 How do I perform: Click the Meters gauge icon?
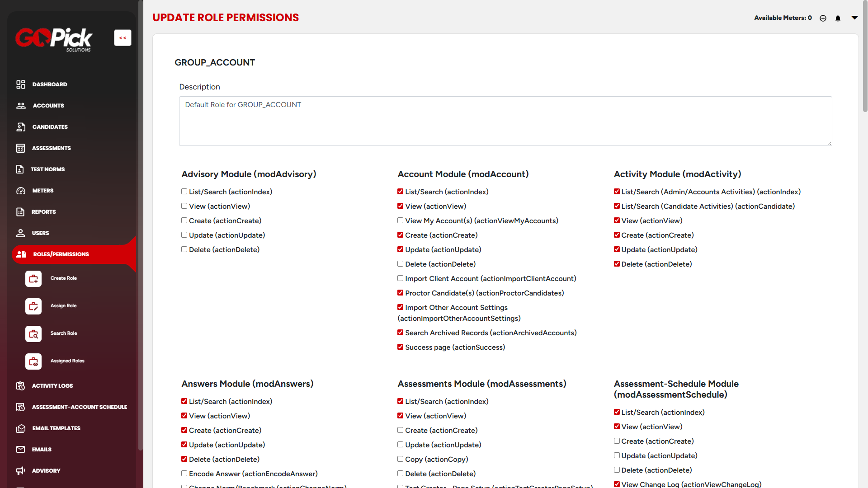tap(21, 191)
